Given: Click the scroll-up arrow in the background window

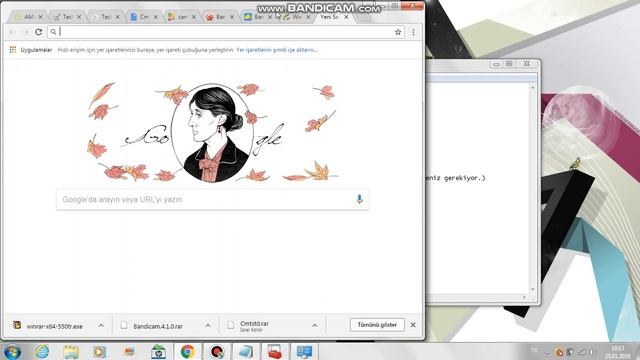Looking at the screenshot, I should pyautogui.click(x=532, y=87).
